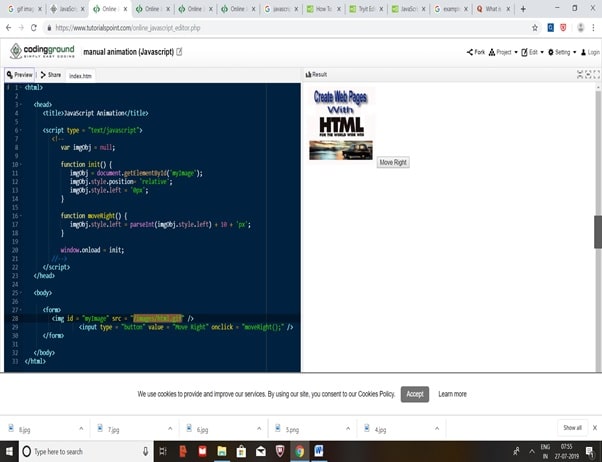
Task: Click the rightmost fullscreen icon in Result header
Action: coord(596,75)
